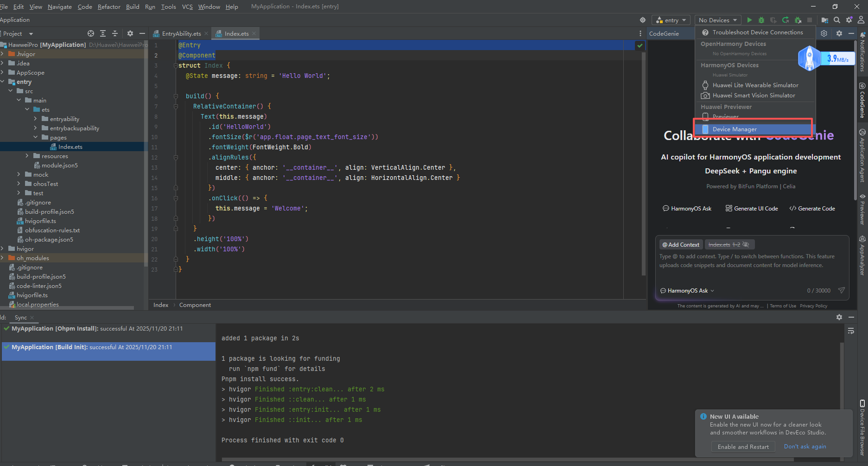The image size is (868, 466).
Task: Open Notifications side panel
Action: [862, 52]
